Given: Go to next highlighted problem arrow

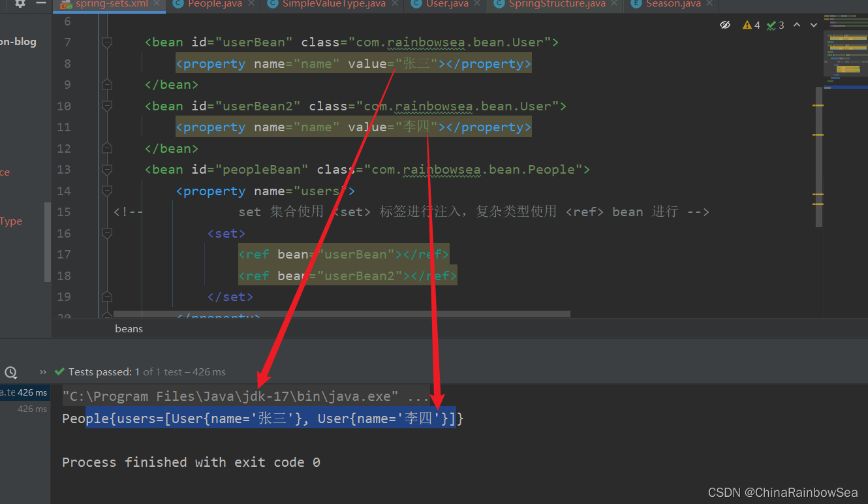Looking at the screenshot, I should (x=813, y=25).
